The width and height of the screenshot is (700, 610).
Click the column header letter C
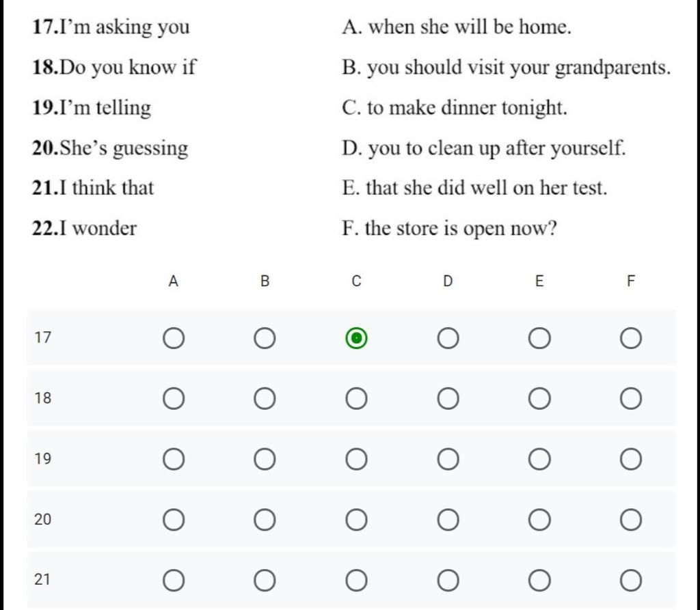[356, 281]
